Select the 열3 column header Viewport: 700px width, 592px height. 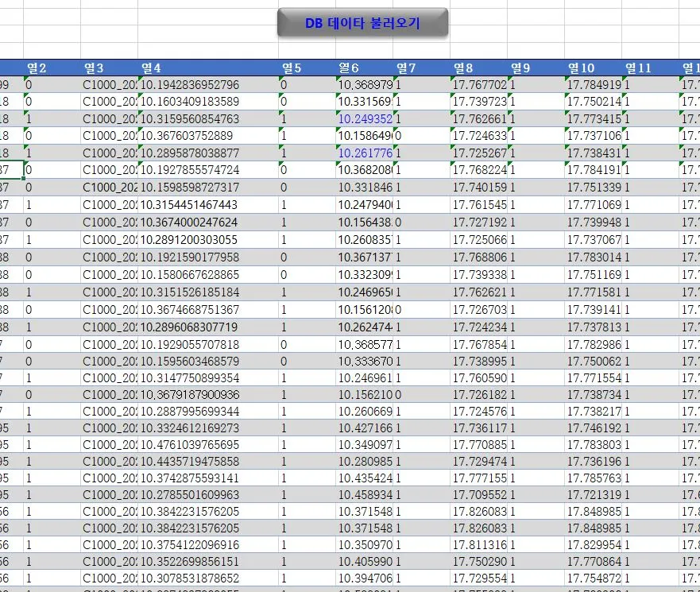110,68
